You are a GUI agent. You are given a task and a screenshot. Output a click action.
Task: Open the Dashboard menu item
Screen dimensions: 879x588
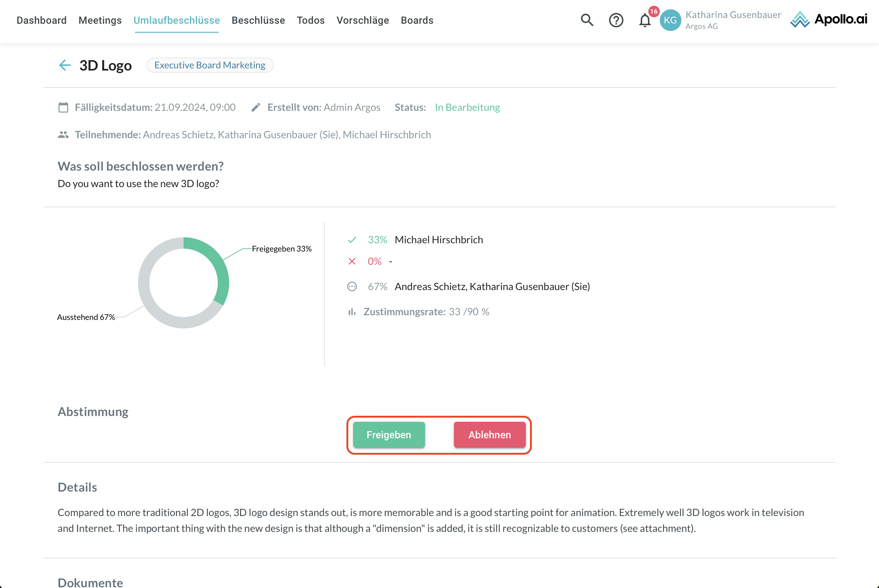42,20
